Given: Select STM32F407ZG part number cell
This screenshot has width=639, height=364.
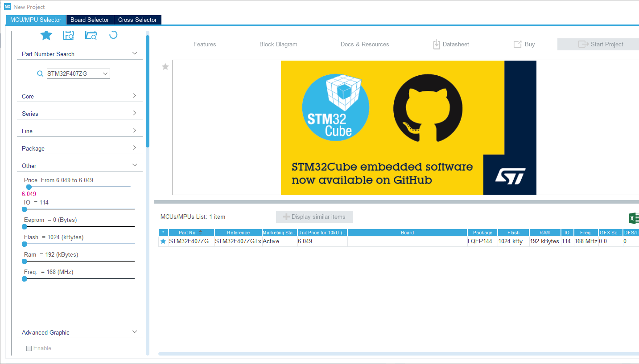Looking at the screenshot, I should point(191,241).
